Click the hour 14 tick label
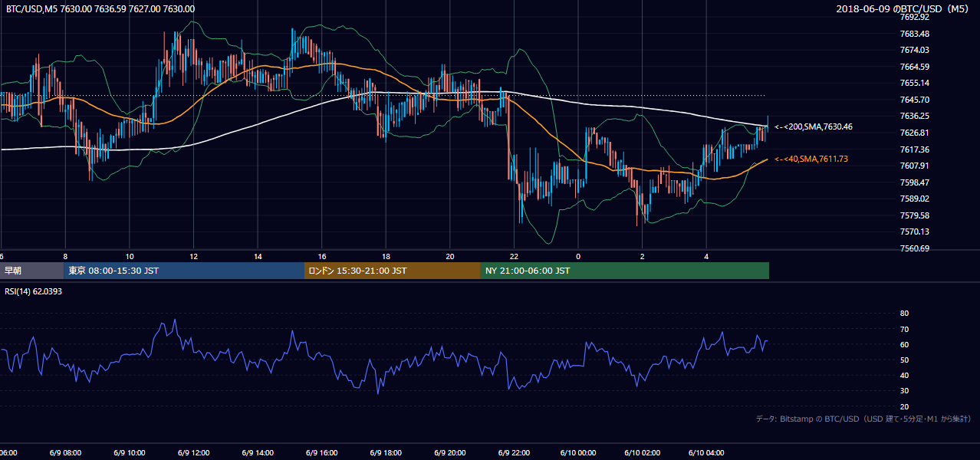Screen dimensions: 980x460 258,257
